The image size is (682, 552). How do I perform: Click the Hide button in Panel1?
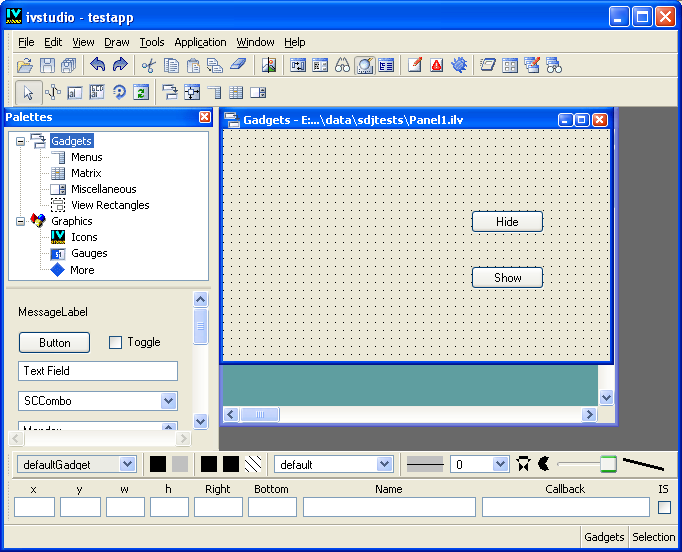click(507, 221)
